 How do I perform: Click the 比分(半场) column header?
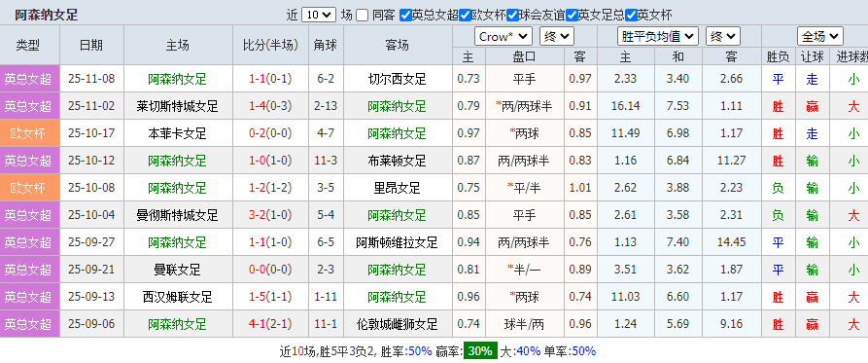(270, 45)
